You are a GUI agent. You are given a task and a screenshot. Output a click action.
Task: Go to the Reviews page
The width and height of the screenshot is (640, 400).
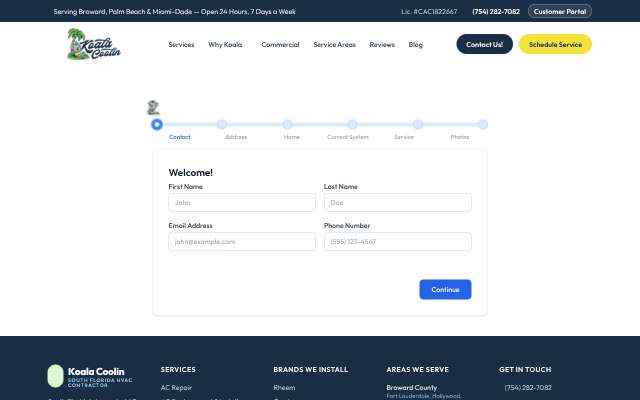coord(382,44)
